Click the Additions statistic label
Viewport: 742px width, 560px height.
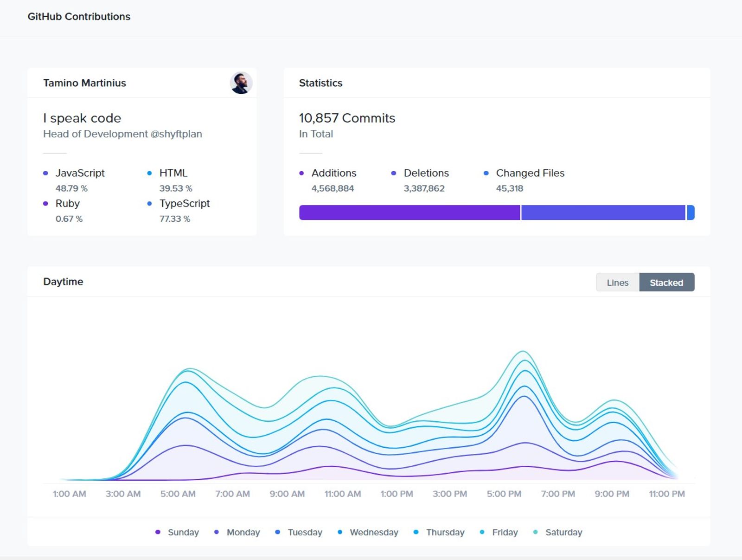pos(334,173)
